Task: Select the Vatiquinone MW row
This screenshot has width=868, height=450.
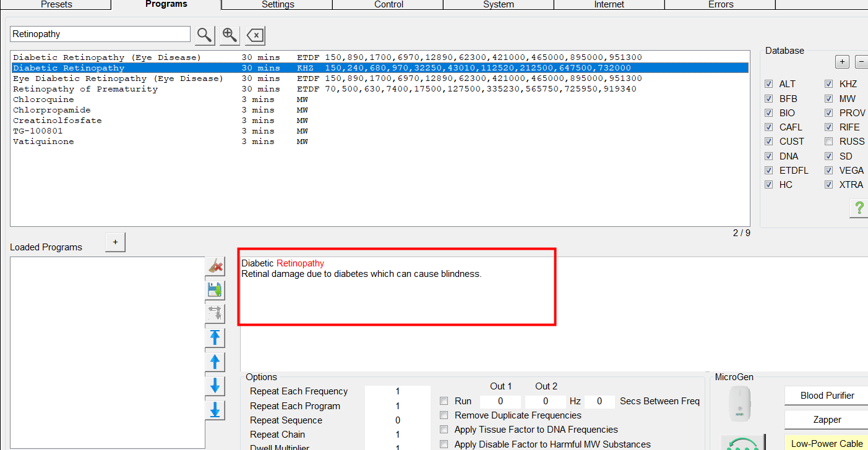Action: [380, 142]
